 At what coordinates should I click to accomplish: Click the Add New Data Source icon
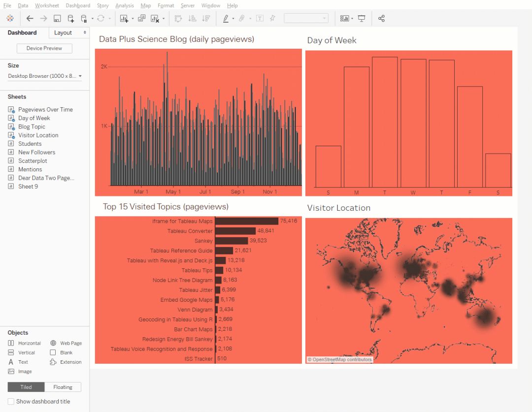tap(70, 18)
